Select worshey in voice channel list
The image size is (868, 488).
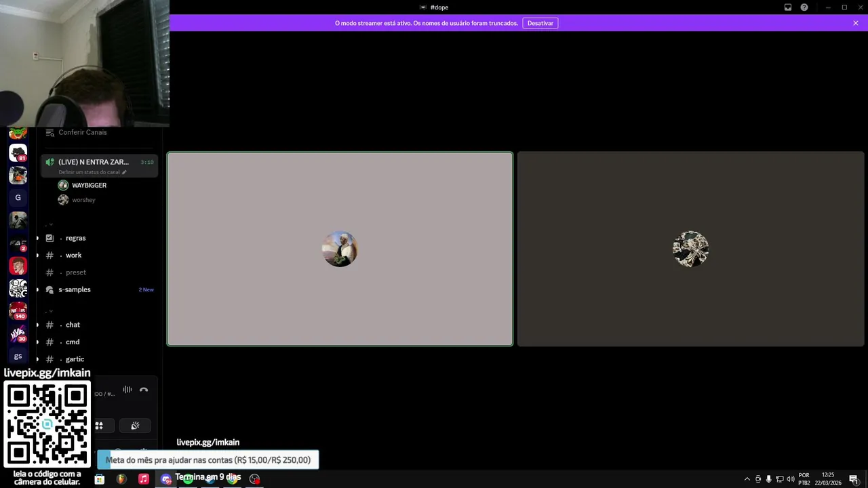pyautogui.click(x=83, y=200)
